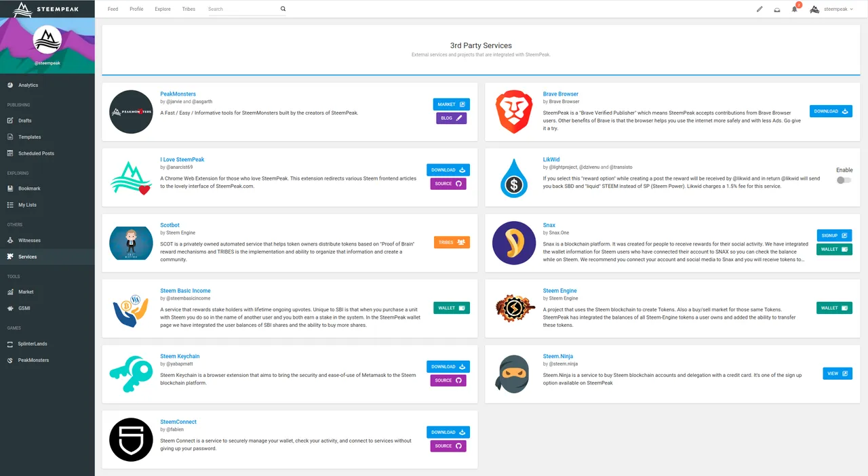
Task: Click Snax WALLET button
Action: (834, 250)
